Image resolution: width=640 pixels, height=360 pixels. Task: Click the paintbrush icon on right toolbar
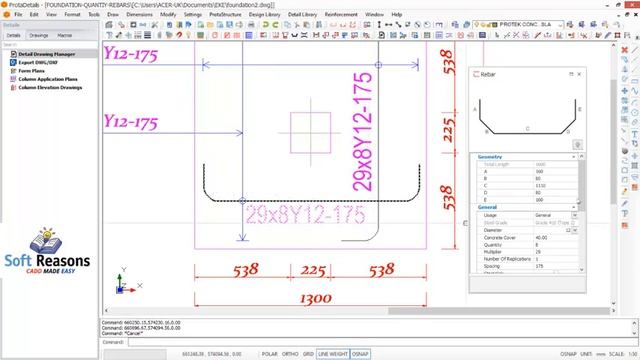(x=624, y=191)
